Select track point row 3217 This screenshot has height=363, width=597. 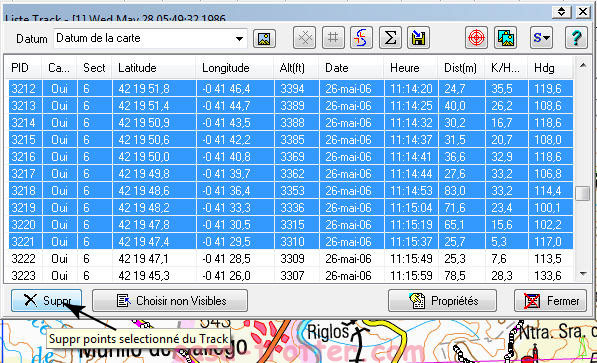pyautogui.click(x=291, y=174)
